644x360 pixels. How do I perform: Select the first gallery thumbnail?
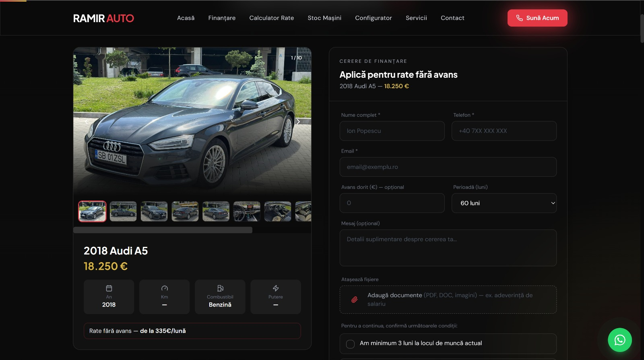[92, 211]
